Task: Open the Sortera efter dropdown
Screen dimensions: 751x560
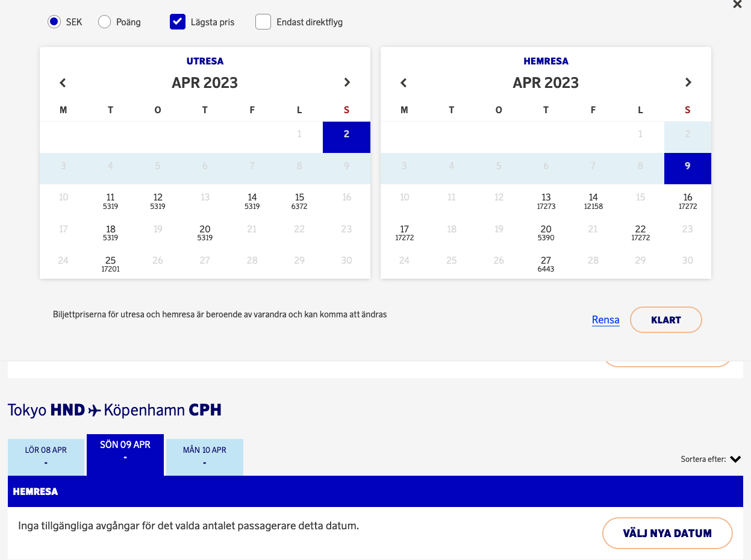Action: pos(735,459)
